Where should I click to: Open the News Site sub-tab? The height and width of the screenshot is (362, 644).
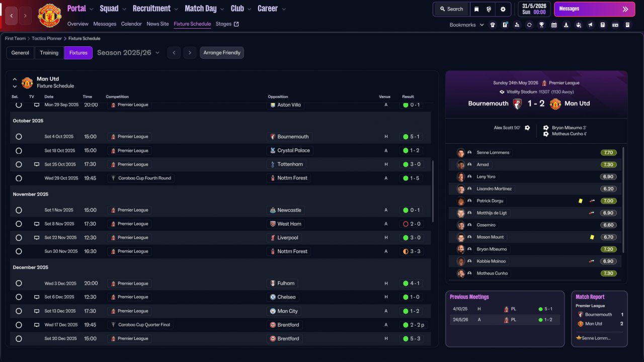click(158, 24)
